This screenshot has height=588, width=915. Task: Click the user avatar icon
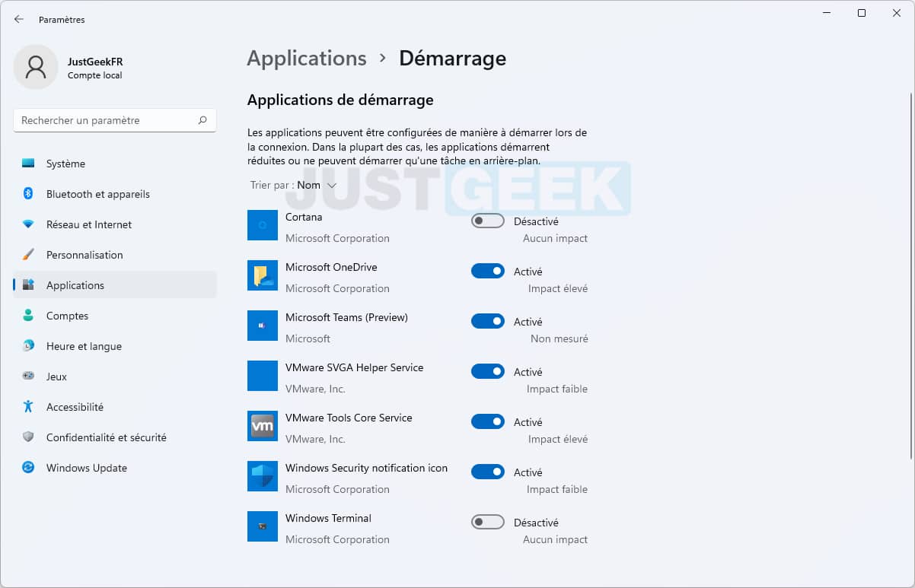coord(36,67)
